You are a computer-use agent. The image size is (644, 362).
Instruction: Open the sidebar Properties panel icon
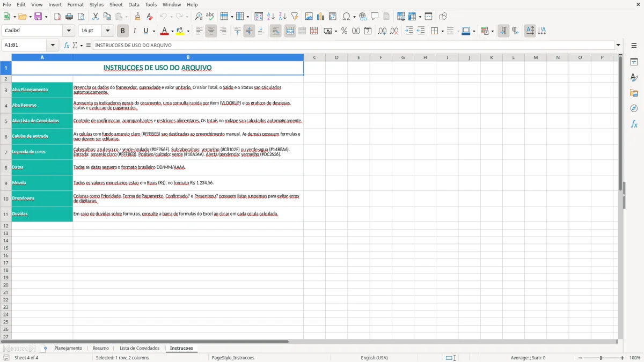tap(634, 62)
